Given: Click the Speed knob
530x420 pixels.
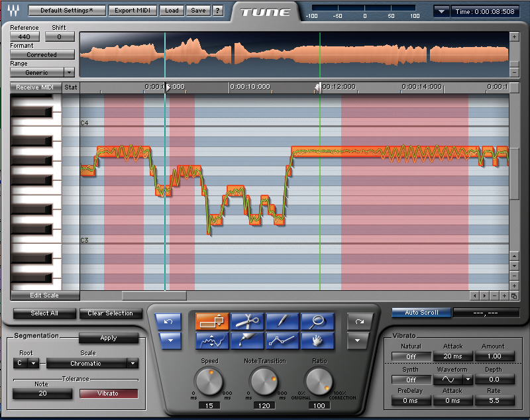Looking at the screenshot, I should click(207, 381).
